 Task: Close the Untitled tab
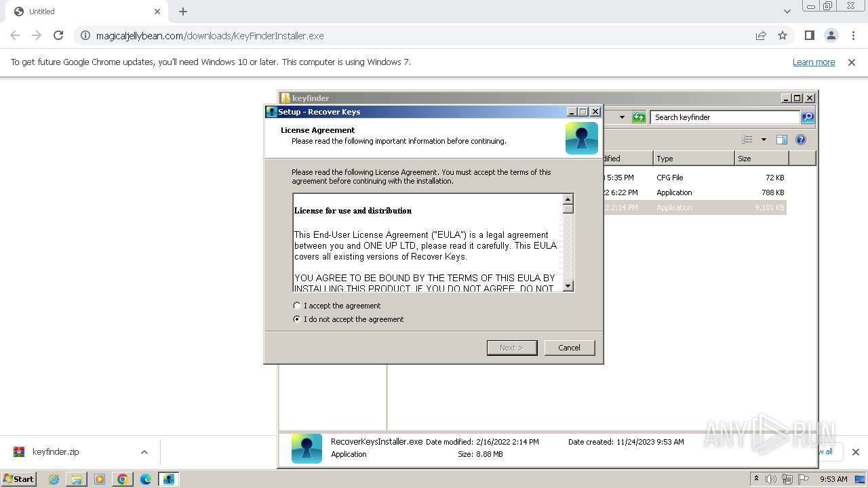pos(157,12)
